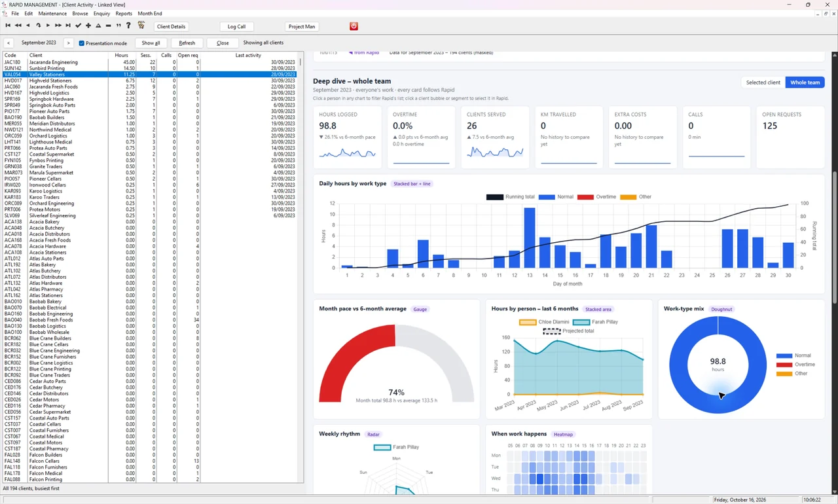The width and height of the screenshot is (838, 504).
Task: Click the quotation marks toolbar icon
Action: coord(118,26)
